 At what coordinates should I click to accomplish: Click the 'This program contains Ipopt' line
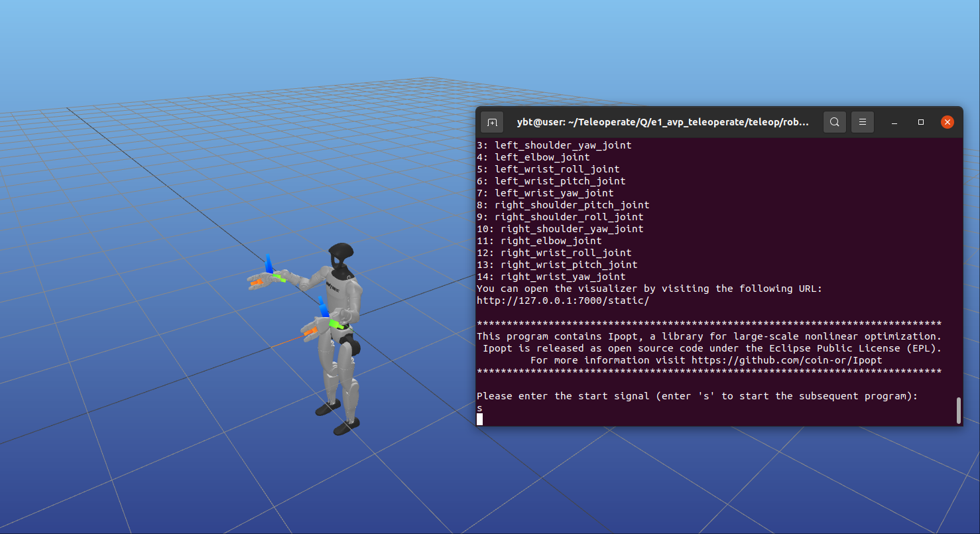[x=709, y=336]
